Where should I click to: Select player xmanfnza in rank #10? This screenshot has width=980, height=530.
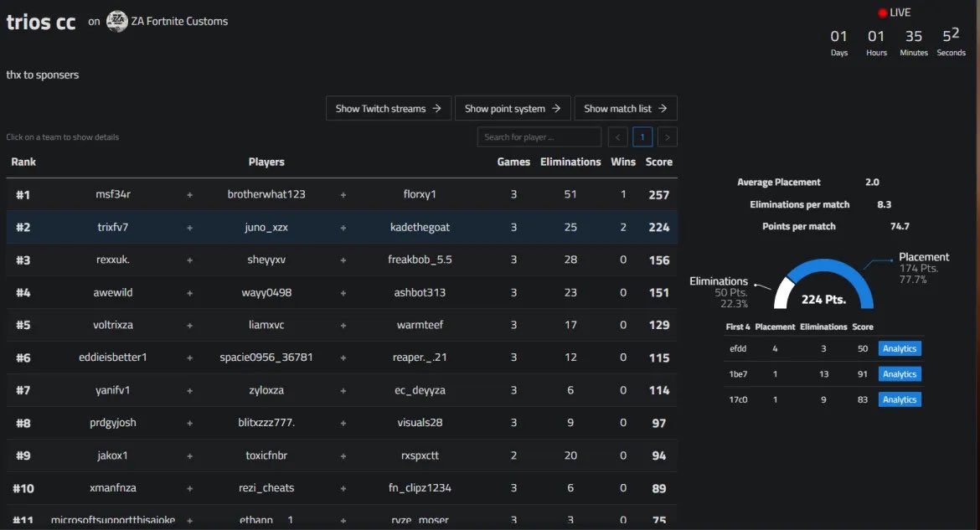coord(113,487)
